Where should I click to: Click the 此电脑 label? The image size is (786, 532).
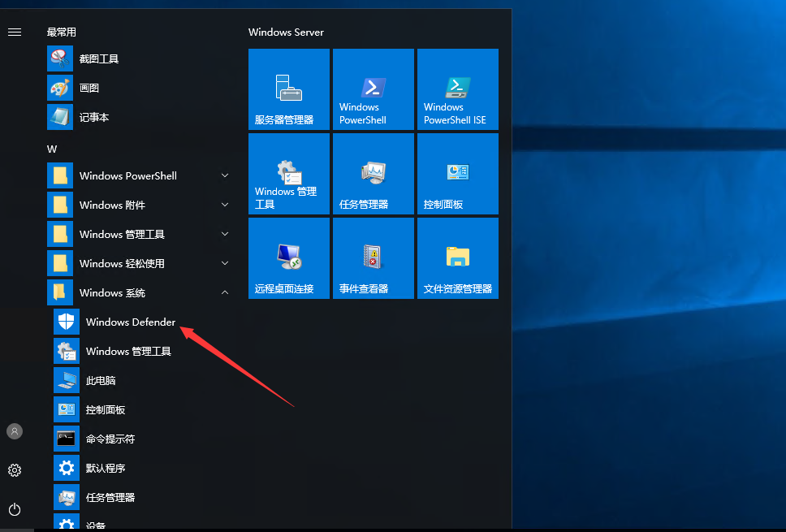click(101, 381)
